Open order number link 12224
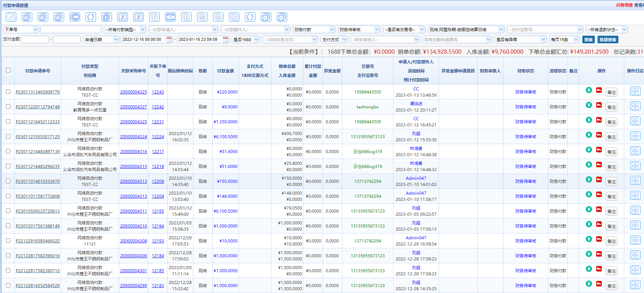This screenshot has width=644, height=293. click(158, 136)
